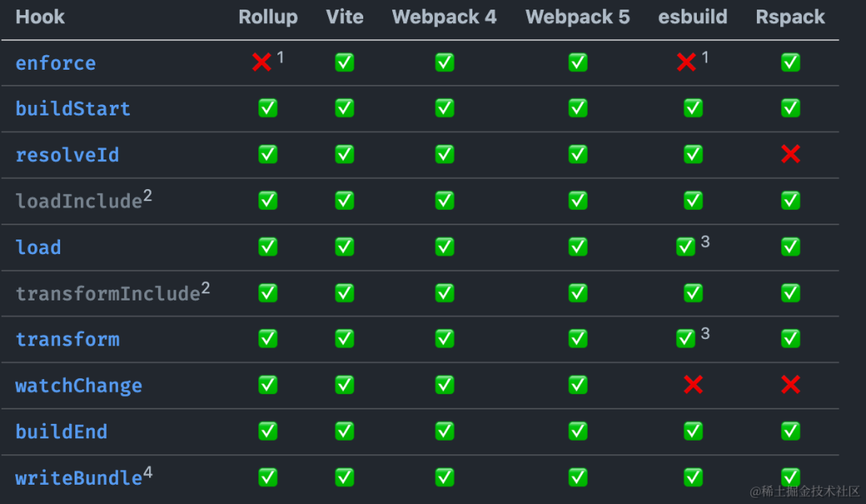Image resolution: width=866 pixels, height=504 pixels.
Task: Click green check for buildEnd under esbuild
Action: [x=693, y=430]
